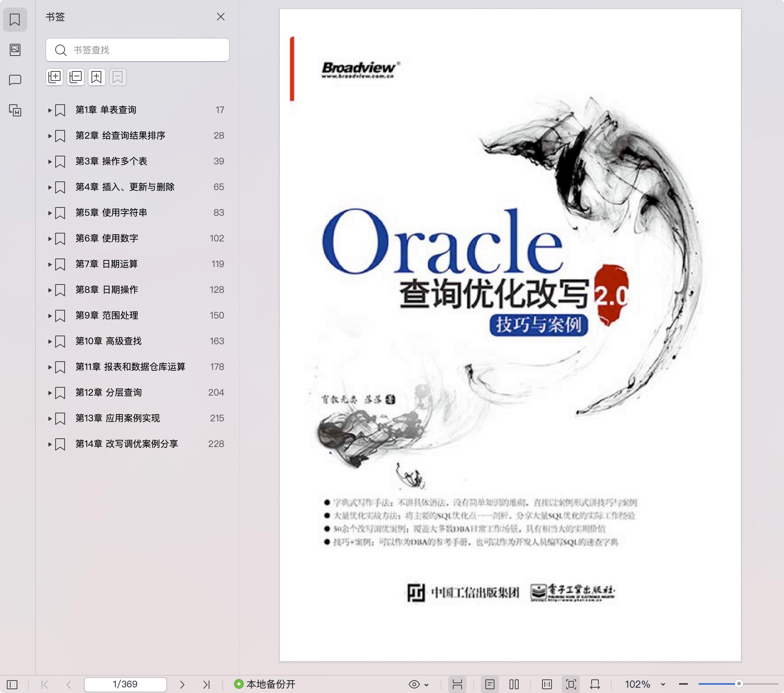Expand the 第3章 操作多个表 bookmark
Screen dimensions: 784x693
[x=50, y=161]
